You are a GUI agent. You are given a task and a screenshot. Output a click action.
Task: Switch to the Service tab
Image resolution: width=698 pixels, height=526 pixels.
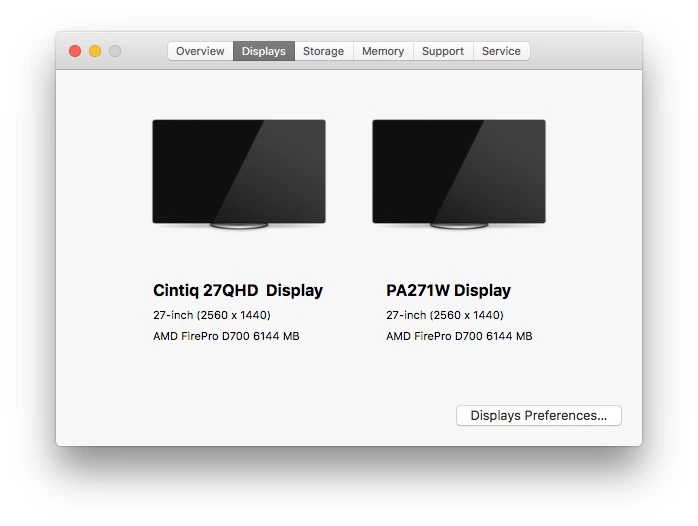point(501,51)
